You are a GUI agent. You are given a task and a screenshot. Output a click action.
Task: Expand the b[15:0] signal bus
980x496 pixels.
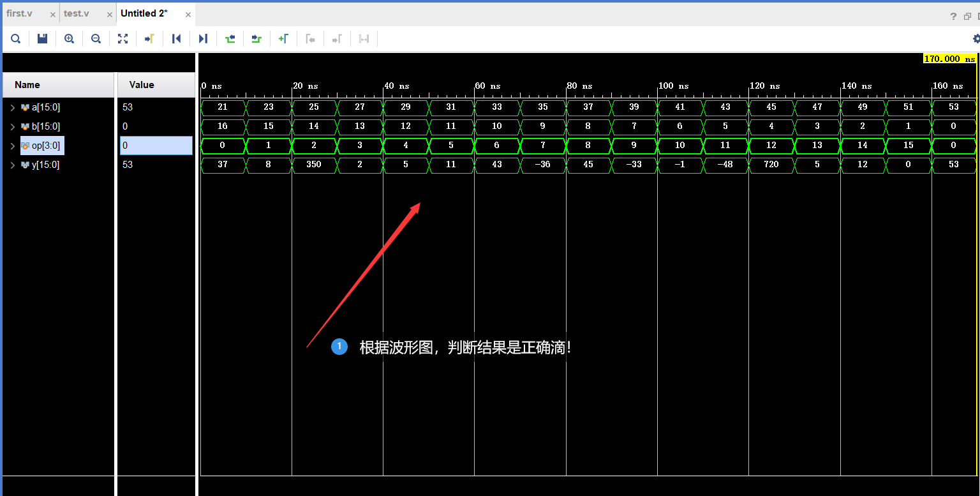(x=13, y=126)
